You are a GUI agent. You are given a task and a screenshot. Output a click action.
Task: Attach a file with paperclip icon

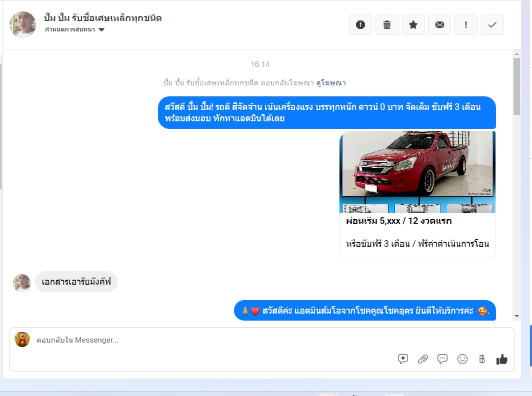point(423,359)
